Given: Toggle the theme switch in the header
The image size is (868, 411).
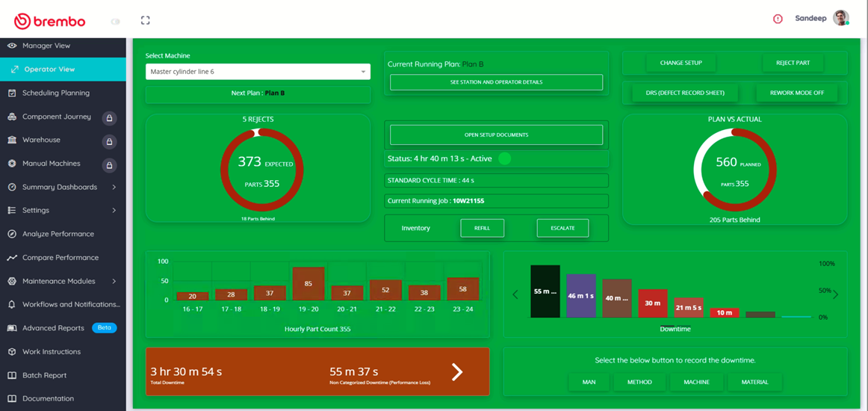Looking at the screenshot, I should [x=116, y=21].
